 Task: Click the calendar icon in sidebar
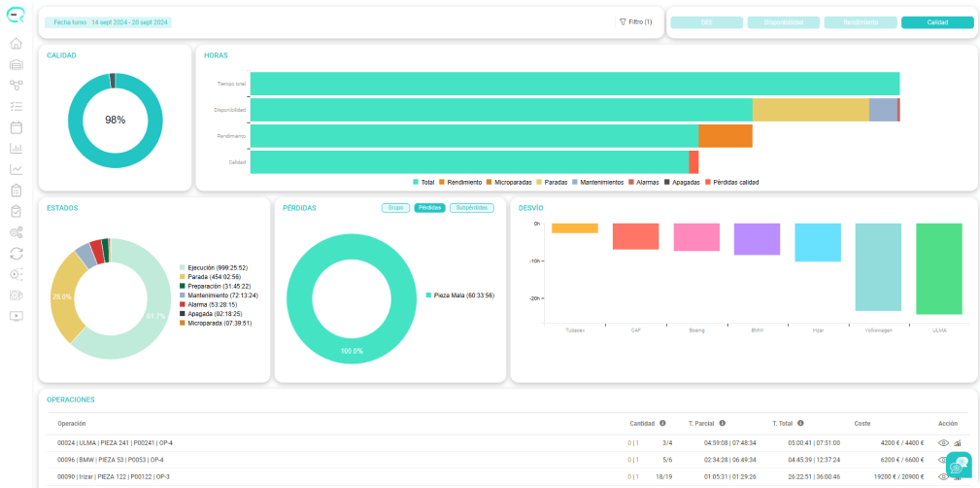point(17,127)
